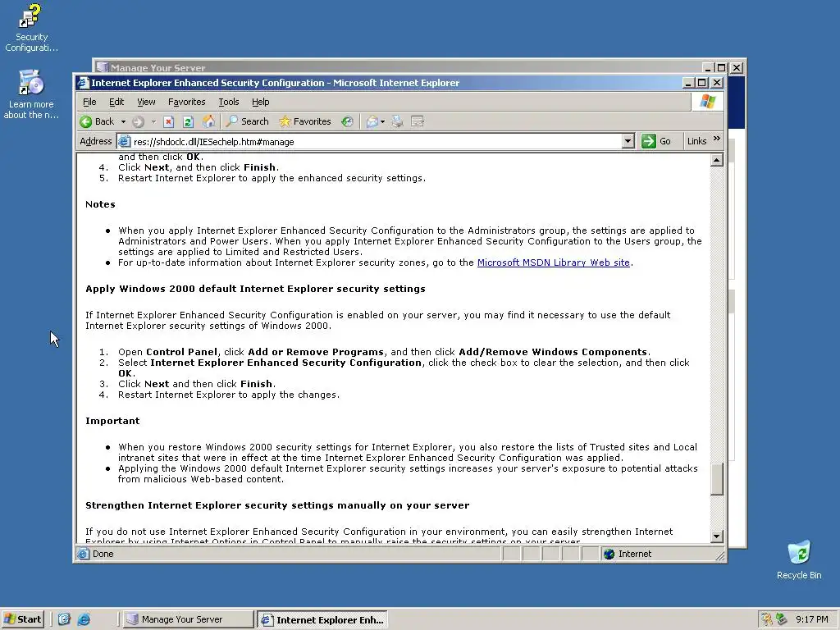Click the Windows logo throbber

click(707, 102)
